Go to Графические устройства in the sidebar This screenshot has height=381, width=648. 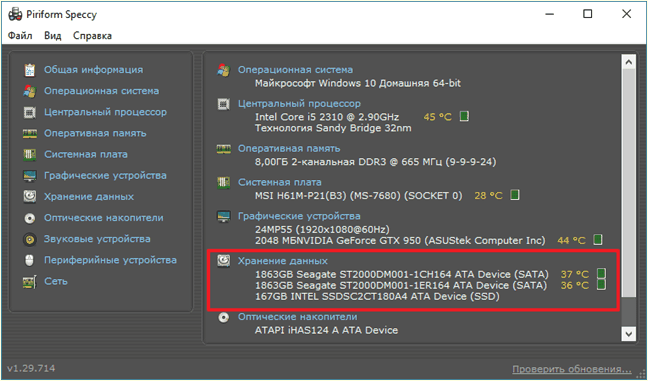[105, 176]
